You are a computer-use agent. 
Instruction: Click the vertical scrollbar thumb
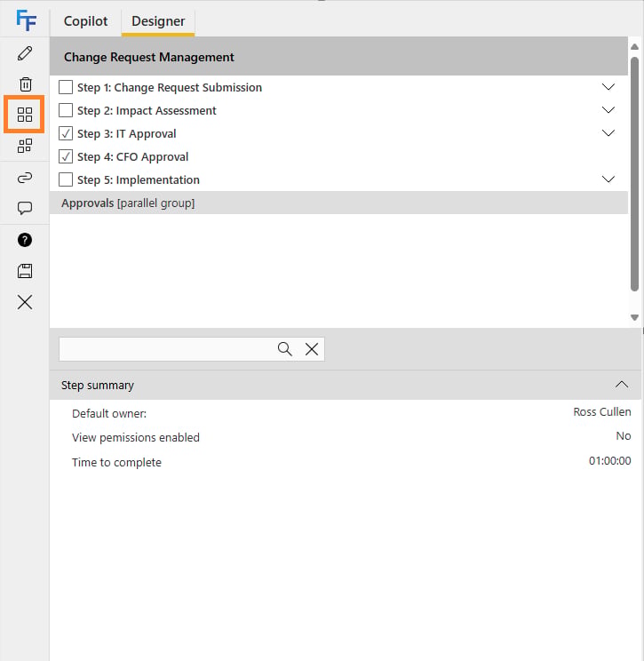pos(634,173)
